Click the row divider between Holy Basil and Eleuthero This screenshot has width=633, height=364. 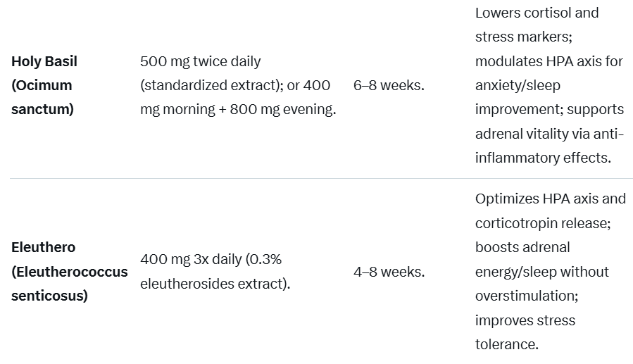pyautogui.click(x=321, y=178)
